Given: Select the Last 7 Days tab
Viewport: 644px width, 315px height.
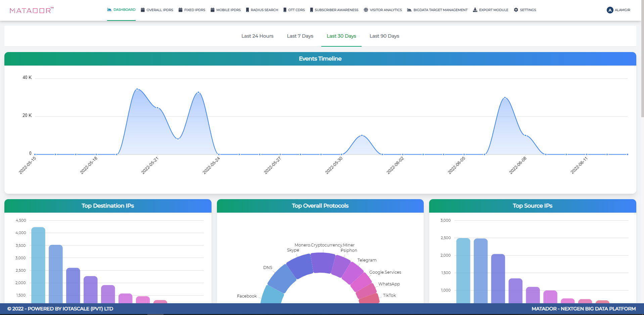Looking at the screenshot, I should click(300, 36).
